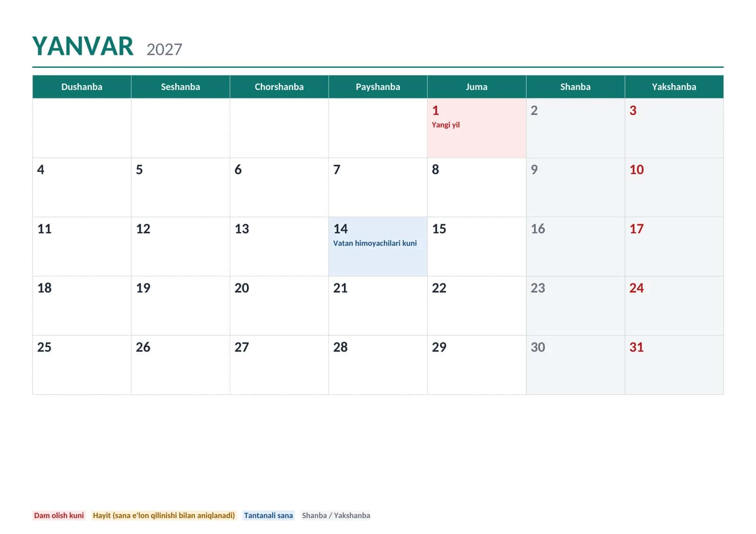Click the red date 17
This screenshot has height=534, width=756.
click(x=636, y=229)
